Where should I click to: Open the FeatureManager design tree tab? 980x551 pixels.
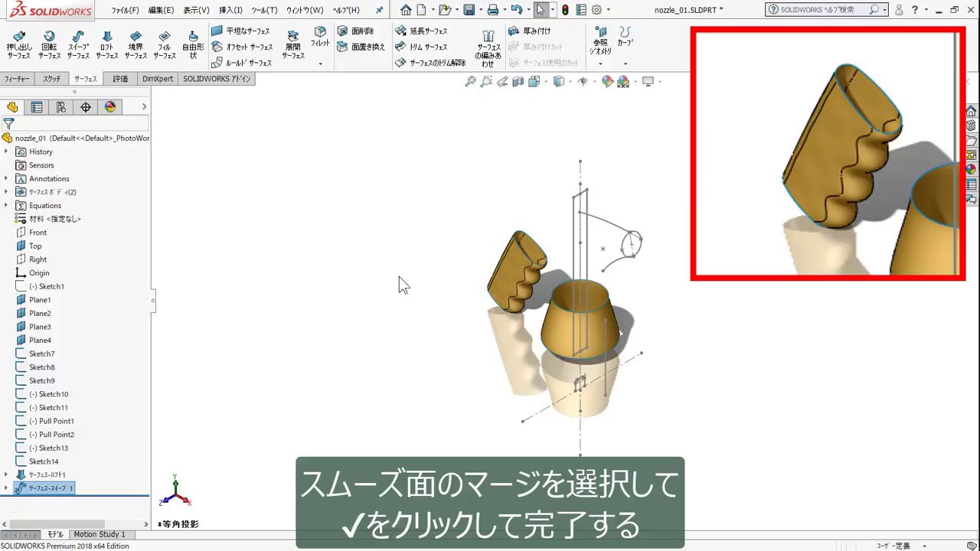click(x=12, y=107)
